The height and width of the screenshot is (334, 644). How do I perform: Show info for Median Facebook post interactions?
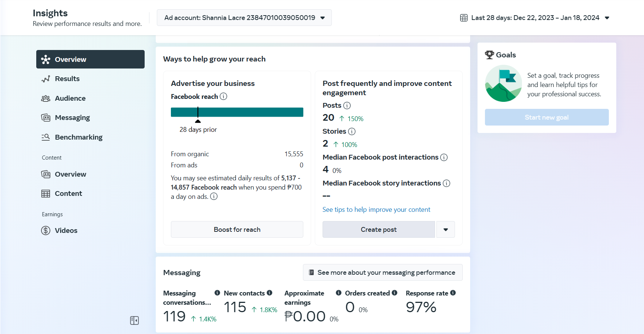444,157
